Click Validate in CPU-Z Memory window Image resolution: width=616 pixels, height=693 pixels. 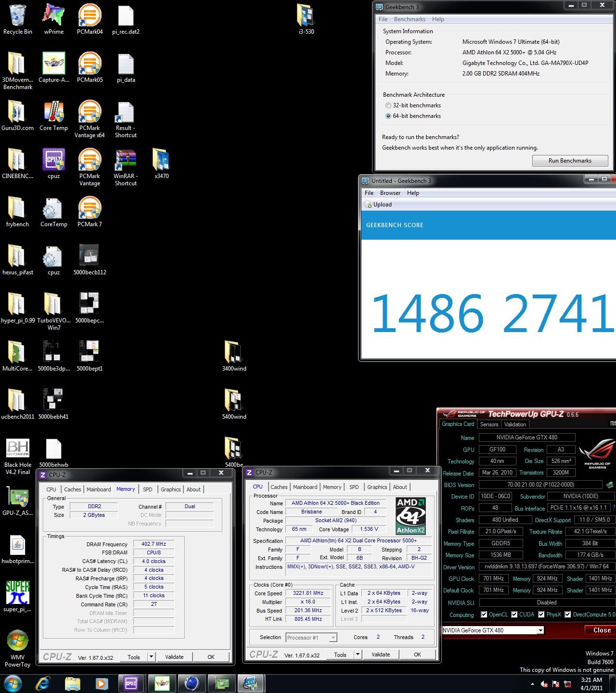click(x=174, y=657)
